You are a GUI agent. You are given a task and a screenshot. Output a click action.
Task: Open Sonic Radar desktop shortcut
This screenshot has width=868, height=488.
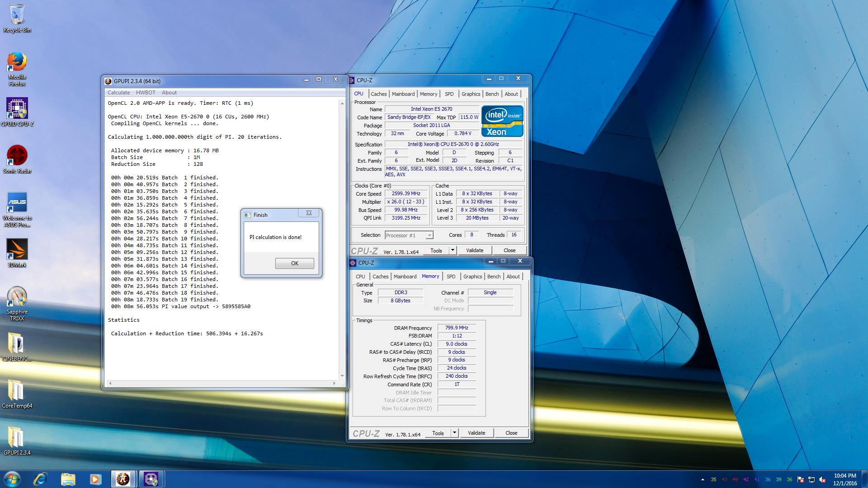click(17, 159)
